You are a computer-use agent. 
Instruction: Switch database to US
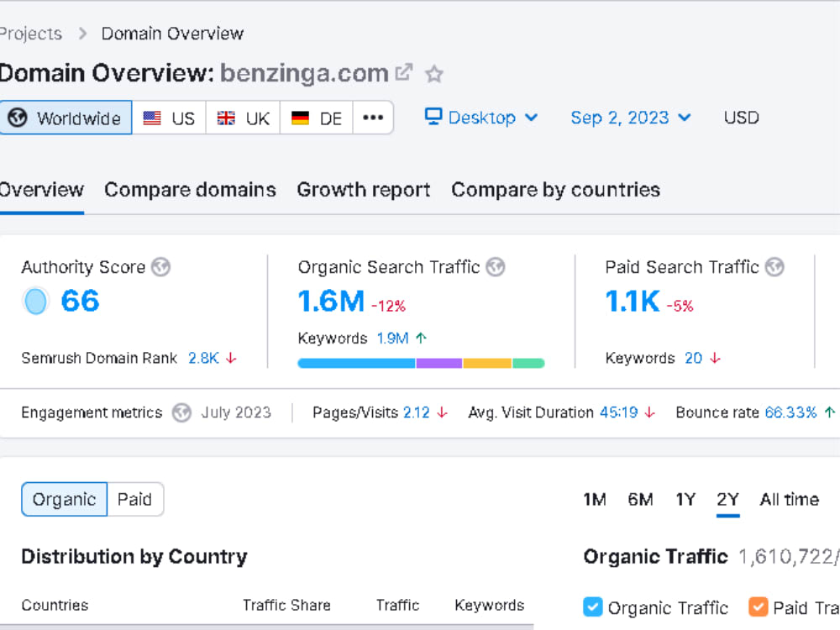coord(170,118)
